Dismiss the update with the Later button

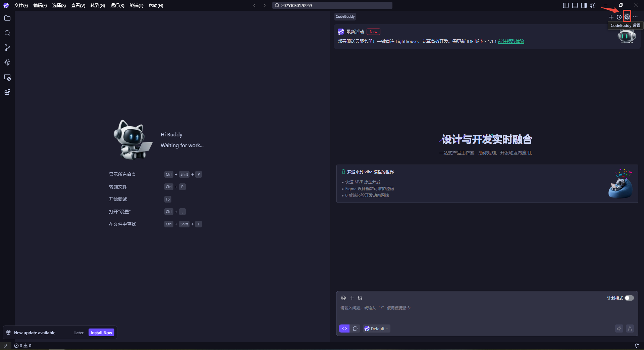[79, 333]
